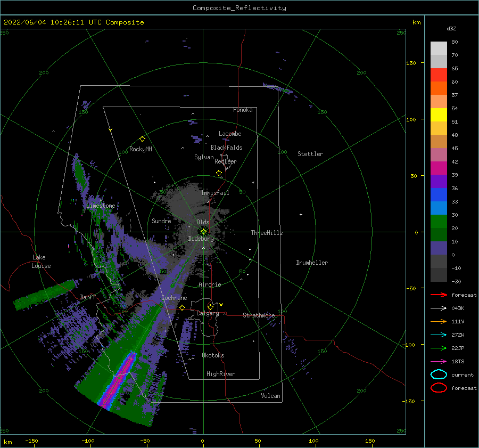Click the light gray 80–70 dBZ swatch
479x448 pixels.
click(x=439, y=48)
